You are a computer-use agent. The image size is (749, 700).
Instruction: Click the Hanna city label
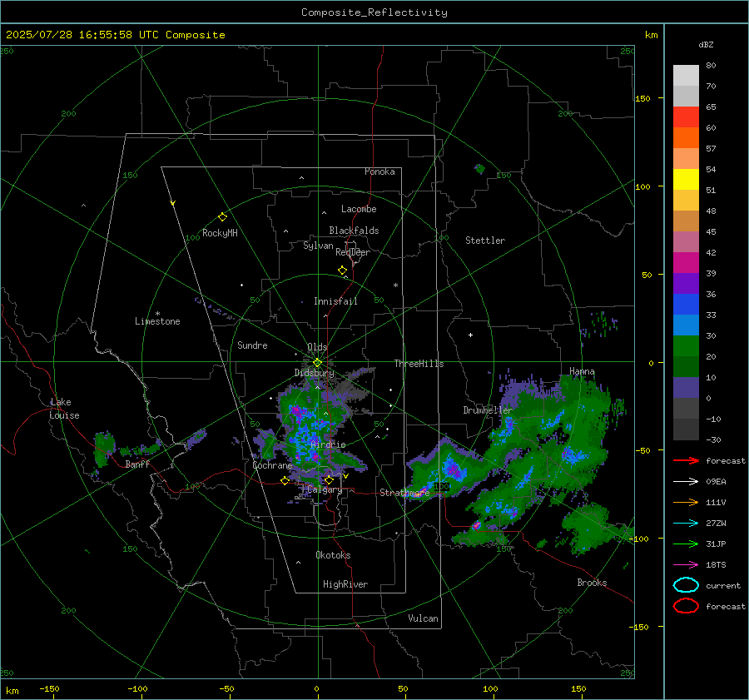pyautogui.click(x=582, y=371)
